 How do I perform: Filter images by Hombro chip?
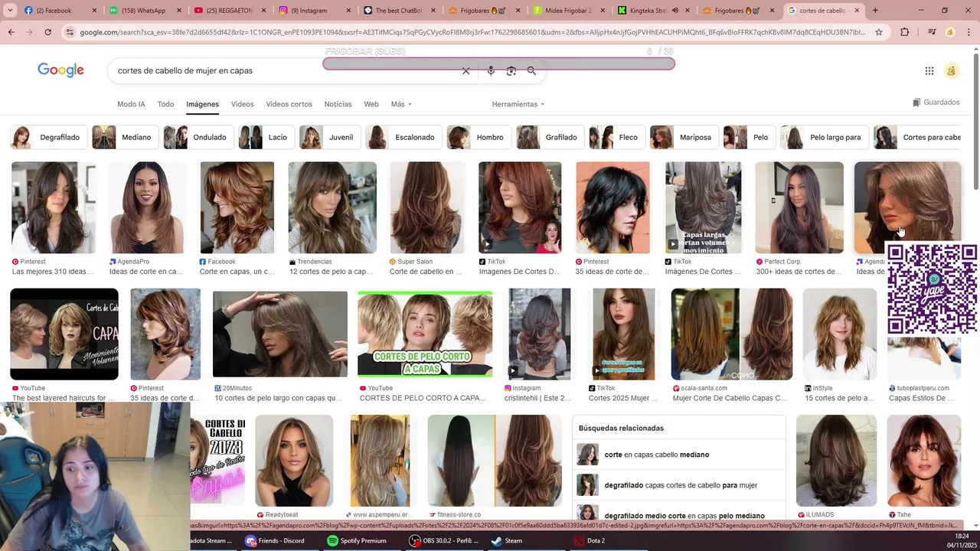coord(479,137)
